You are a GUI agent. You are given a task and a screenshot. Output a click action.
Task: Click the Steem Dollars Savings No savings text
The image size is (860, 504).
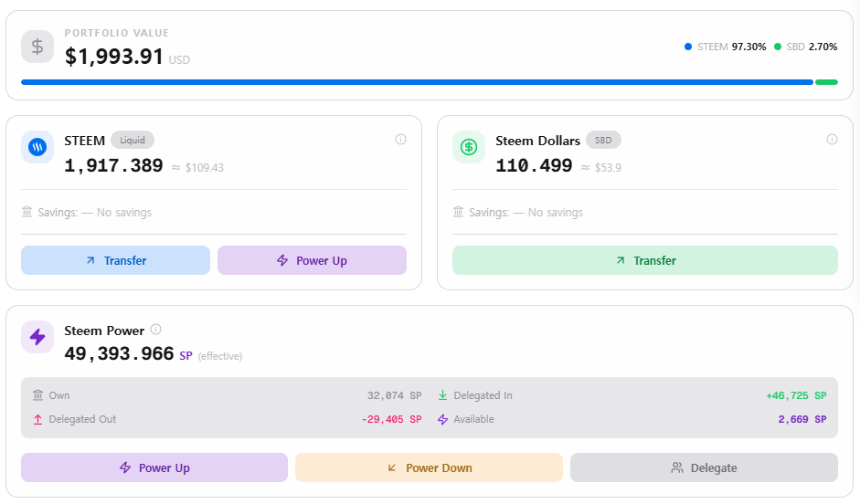click(526, 213)
